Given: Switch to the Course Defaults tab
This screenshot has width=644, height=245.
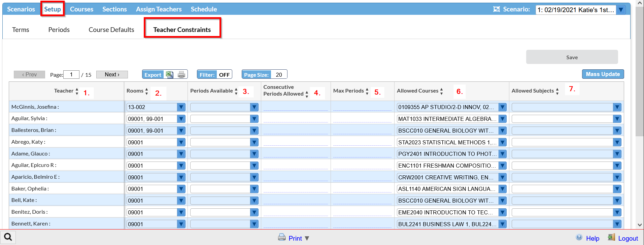Looking at the screenshot, I should (x=111, y=30).
